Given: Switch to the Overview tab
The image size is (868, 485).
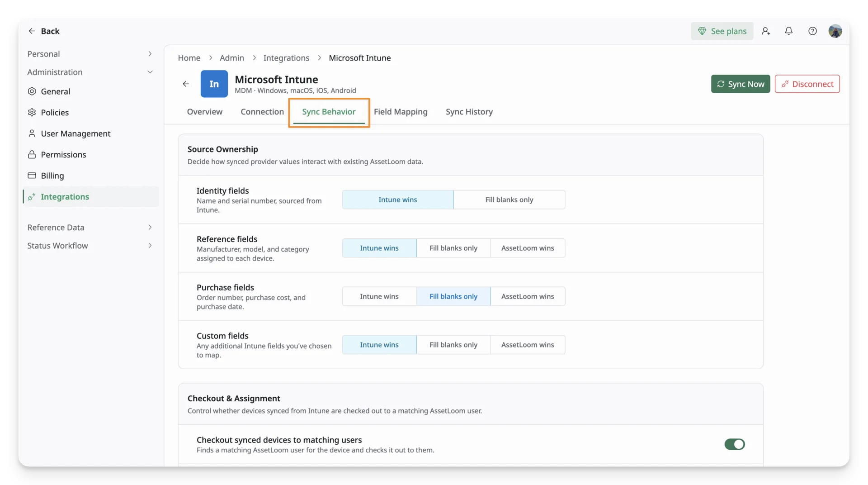Looking at the screenshot, I should [x=205, y=112].
